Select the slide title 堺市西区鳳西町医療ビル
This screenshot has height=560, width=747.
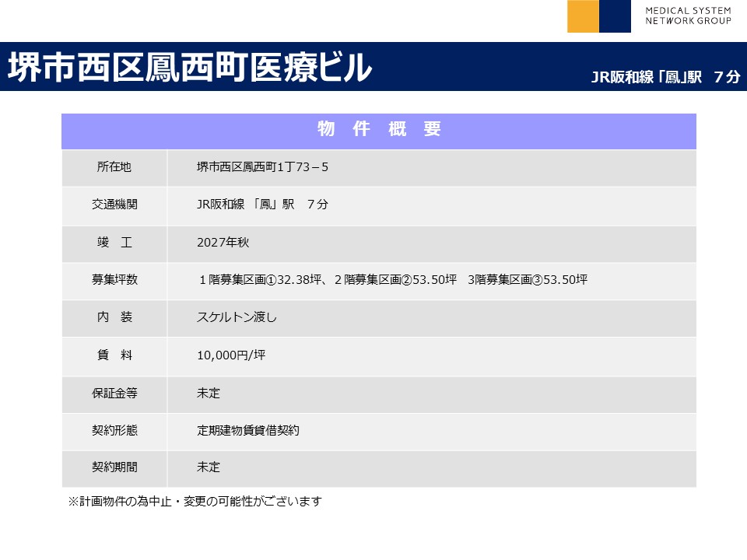[190, 68]
